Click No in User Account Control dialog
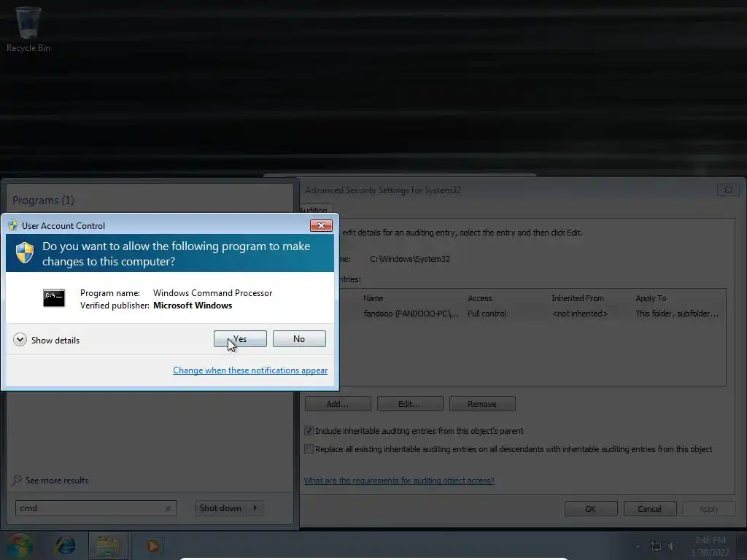This screenshot has height=560, width=747. point(299,338)
